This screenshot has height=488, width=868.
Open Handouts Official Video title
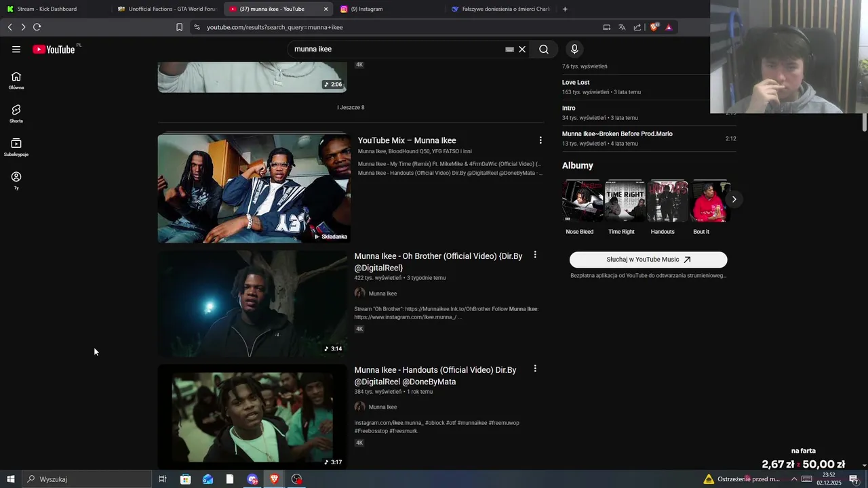(x=435, y=375)
